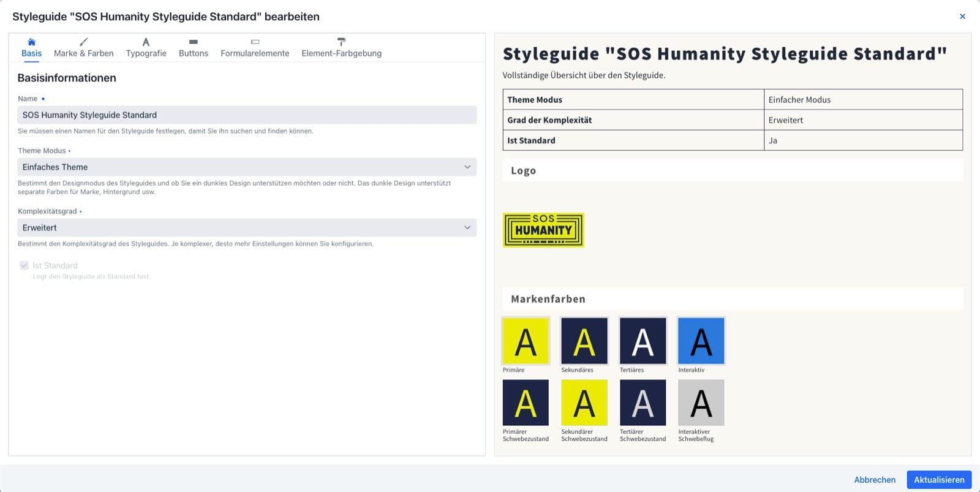
Task: Click the Vollständige Übersicht über den Styleguide text
Action: [584, 75]
